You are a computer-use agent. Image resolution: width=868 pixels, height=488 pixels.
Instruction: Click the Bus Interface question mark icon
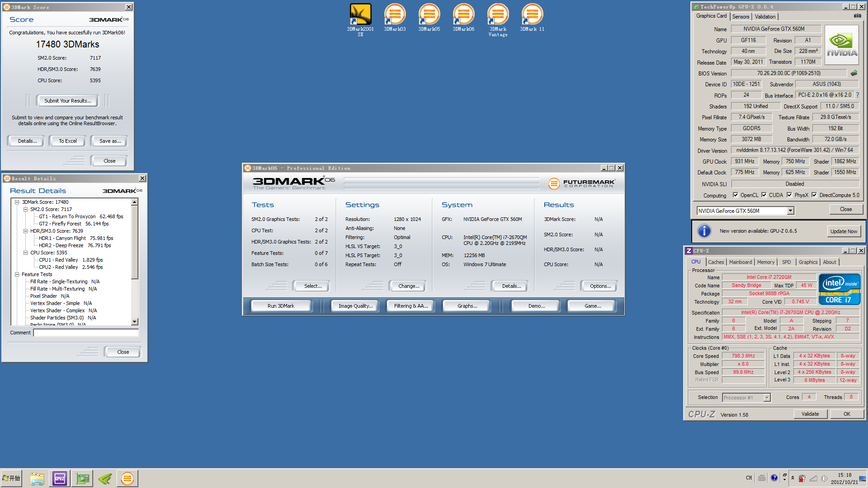pos(857,95)
